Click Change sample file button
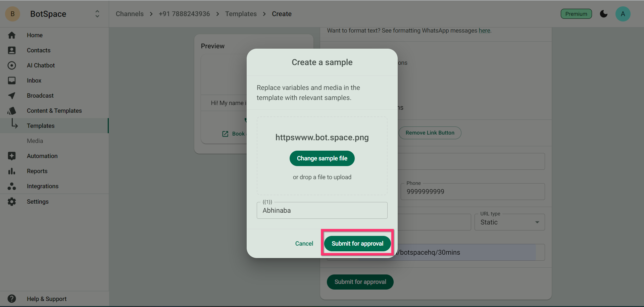Viewport: 644px width, 307px height. [x=322, y=158]
